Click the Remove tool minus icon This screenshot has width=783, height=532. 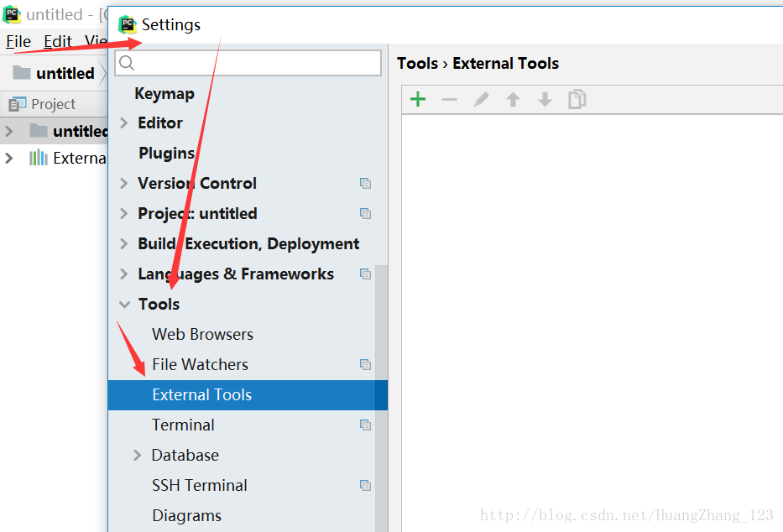pos(450,100)
